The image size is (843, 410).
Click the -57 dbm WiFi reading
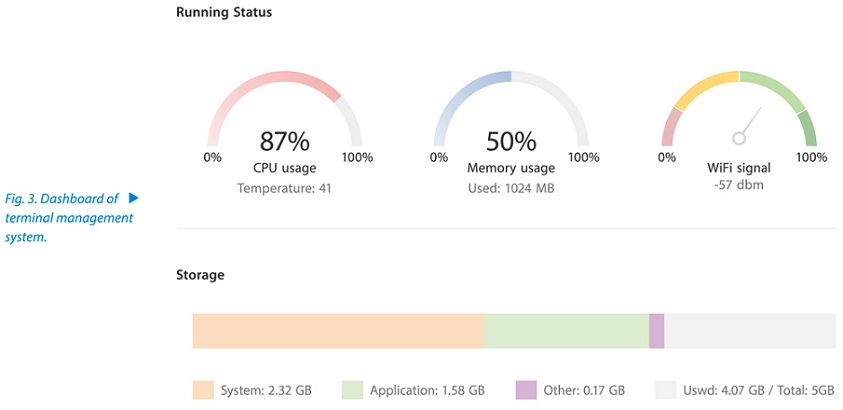tap(739, 185)
